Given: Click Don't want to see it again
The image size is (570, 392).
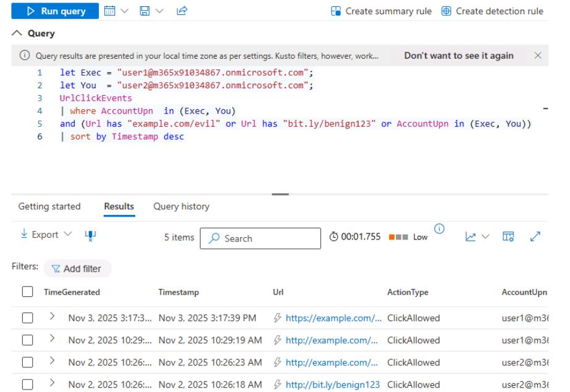Looking at the screenshot, I should (458, 56).
